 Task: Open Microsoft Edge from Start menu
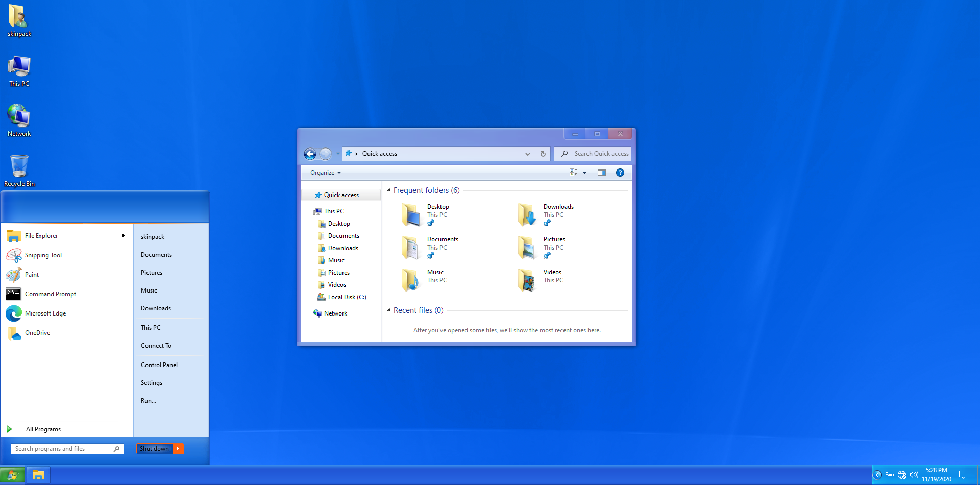tap(45, 313)
